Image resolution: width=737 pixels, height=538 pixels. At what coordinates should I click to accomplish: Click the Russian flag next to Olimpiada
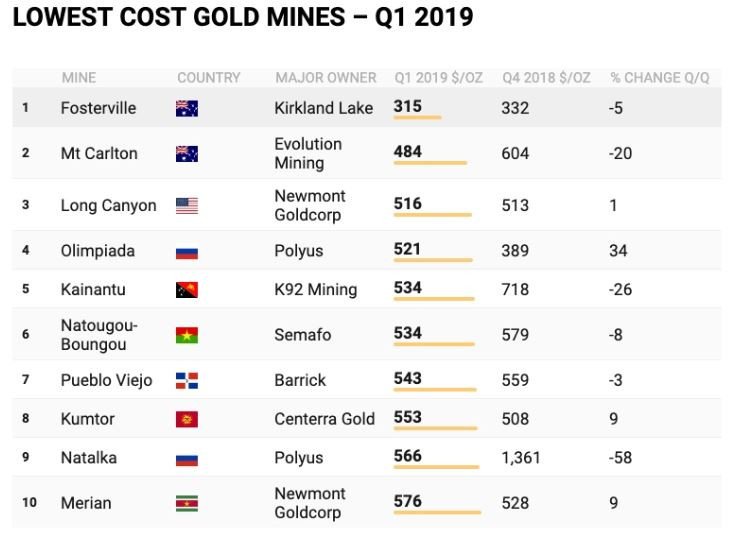click(x=187, y=253)
